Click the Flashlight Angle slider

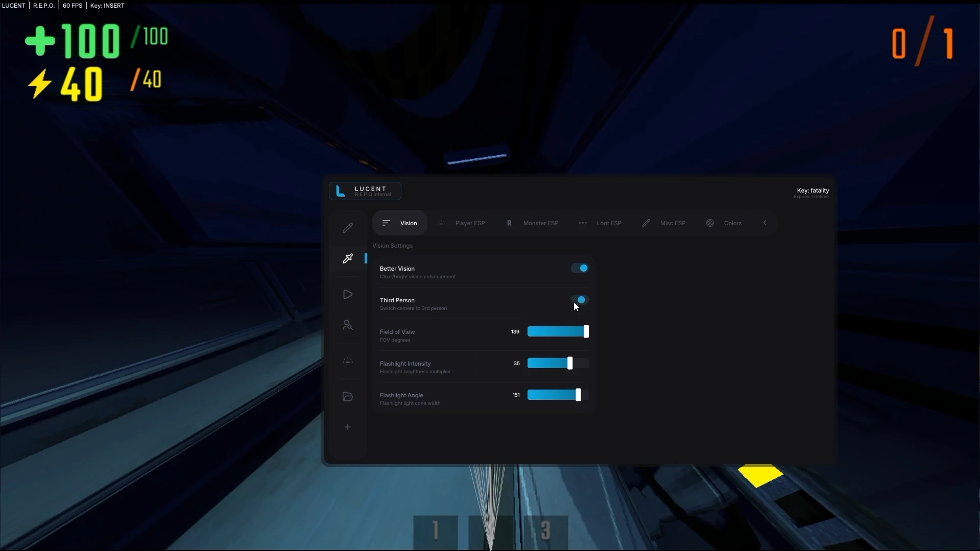tap(558, 395)
